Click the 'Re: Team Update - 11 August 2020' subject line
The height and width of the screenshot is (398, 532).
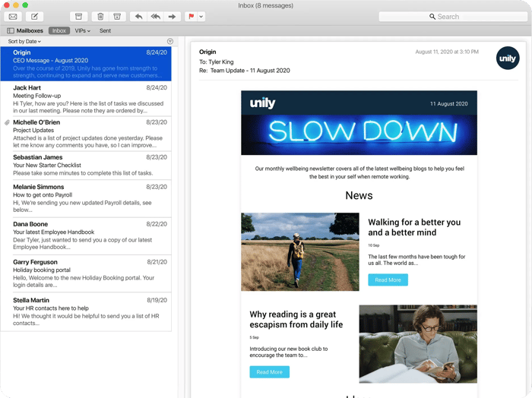[x=245, y=71]
